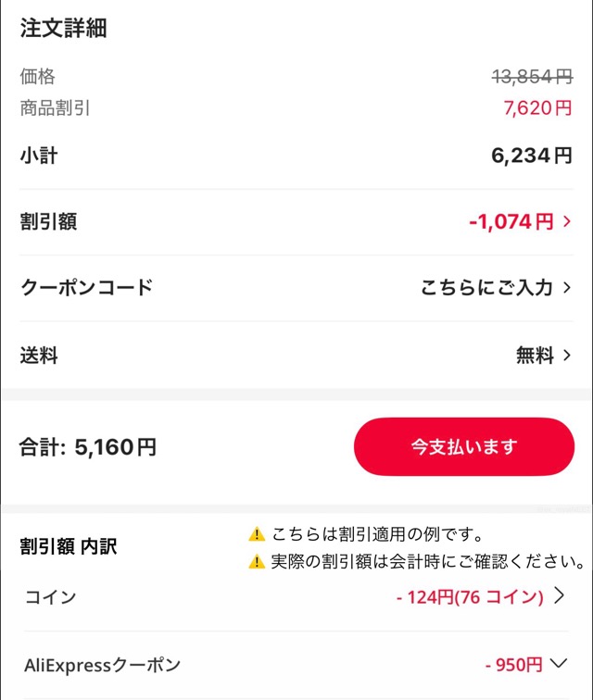The height and width of the screenshot is (700, 593).
Task: Open coupon code entry chevron
Action: pos(567,288)
